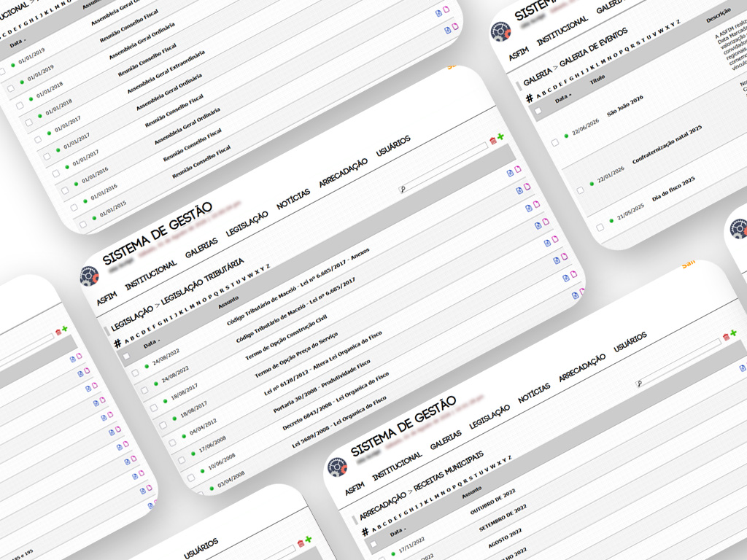Click 'Confraternização natal 2025' in Galeria de Eventos
The width and height of the screenshot is (747, 560).
pyautogui.click(x=667, y=144)
